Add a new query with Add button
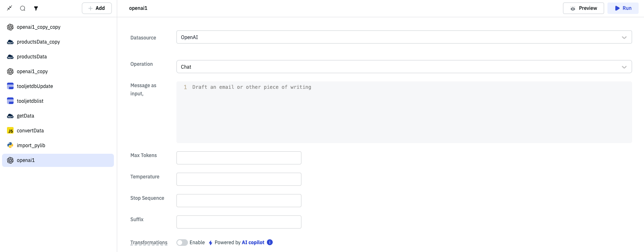The height and width of the screenshot is (252, 644). tap(97, 8)
